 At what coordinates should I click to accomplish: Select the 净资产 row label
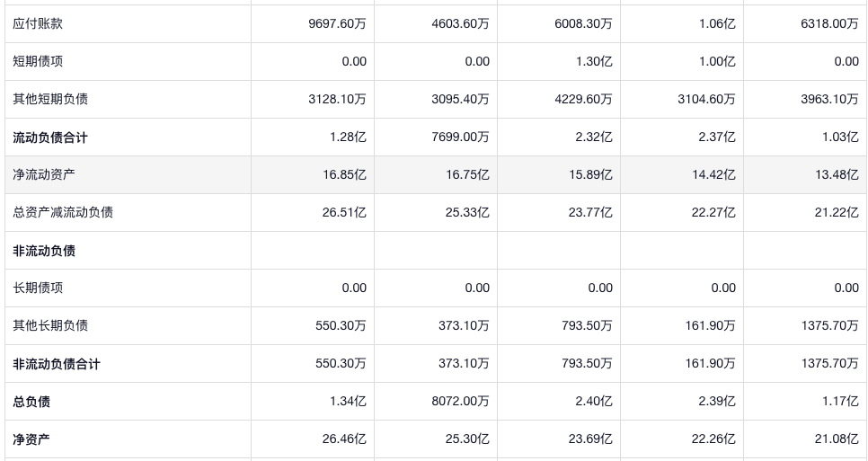click(x=31, y=439)
